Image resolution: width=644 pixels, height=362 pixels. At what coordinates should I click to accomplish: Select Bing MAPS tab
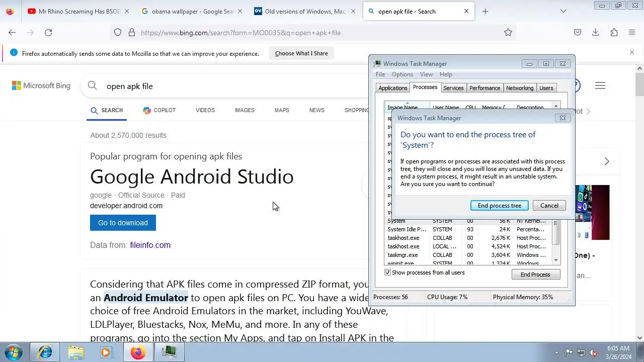(282, 110)
